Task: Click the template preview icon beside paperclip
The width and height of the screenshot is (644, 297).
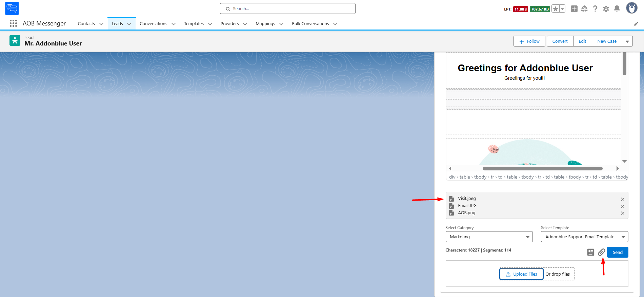Action: click(x=591, y=252)
